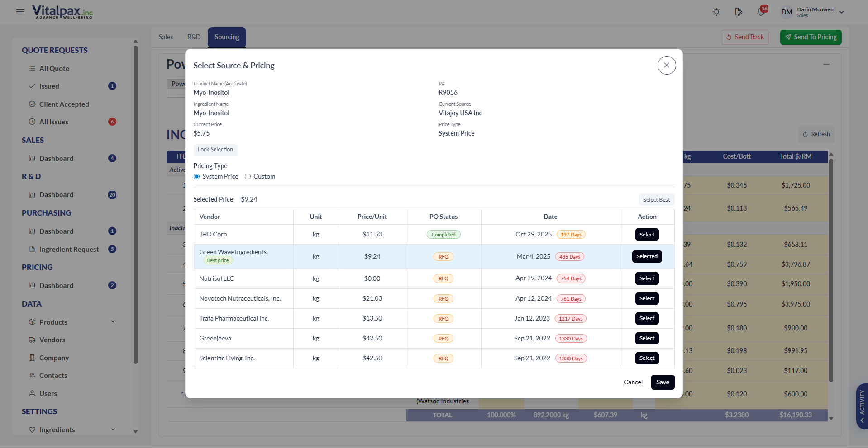Image resolution: width=868 pixels, height=448 pixels.
Task: Click the All Issues alert icon
Action: [x=32, y=122]
